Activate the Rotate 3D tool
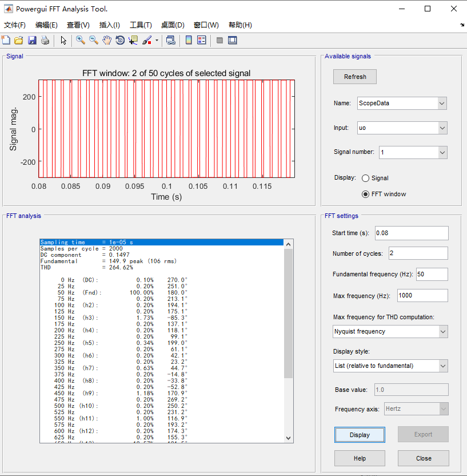The height and width of the screenshot is (476, 467). (x=120, y=40)
